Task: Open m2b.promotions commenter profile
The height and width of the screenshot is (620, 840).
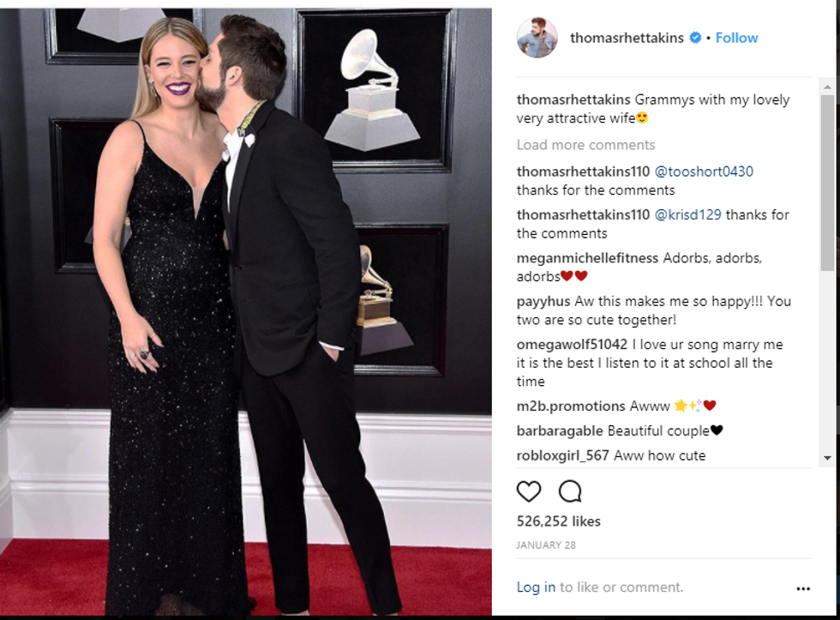Action: pos(571,406)
